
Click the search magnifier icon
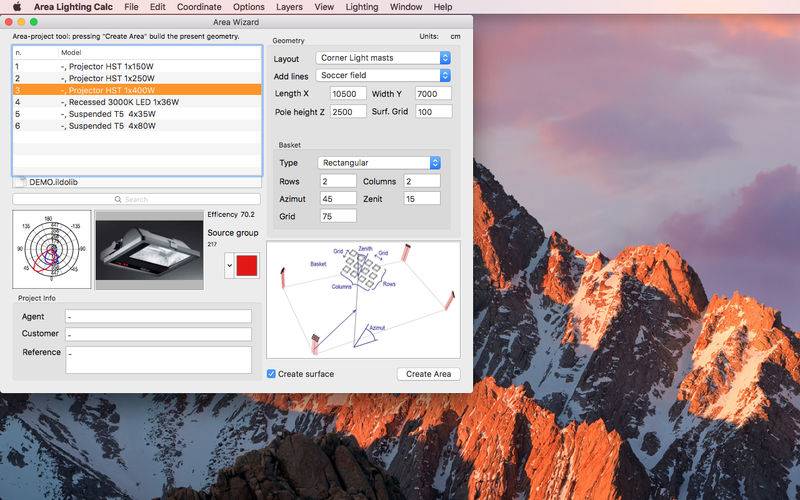pos(118,199)
